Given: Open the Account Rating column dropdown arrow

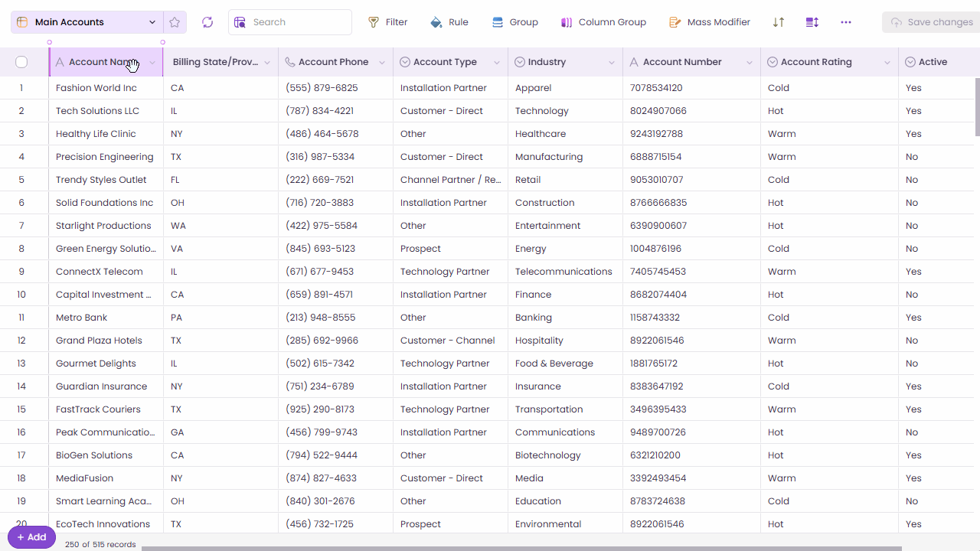Looking at the screenshot, I should [887, 63].
